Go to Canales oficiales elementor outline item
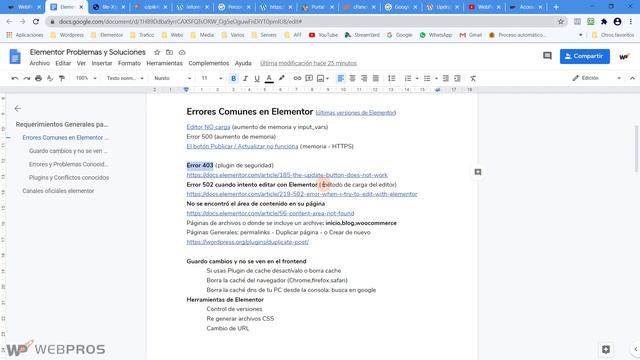The height and width of the screenshot is (360, 640). click(x=58, y=191)
